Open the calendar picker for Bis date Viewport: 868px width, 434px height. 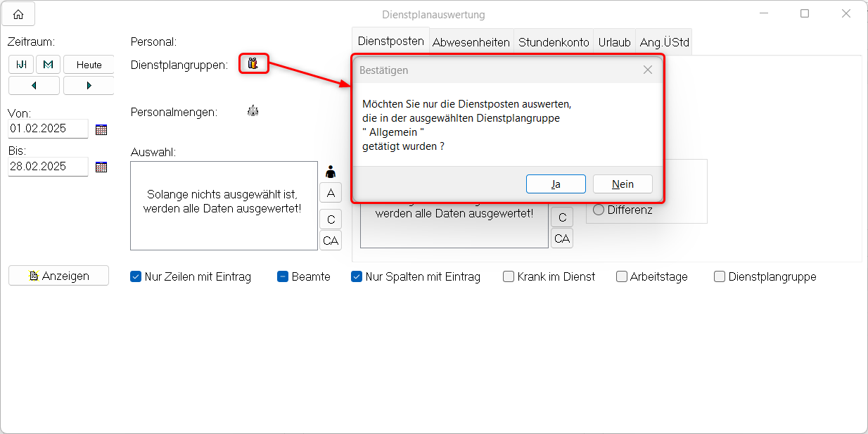[x=101, y=167]
